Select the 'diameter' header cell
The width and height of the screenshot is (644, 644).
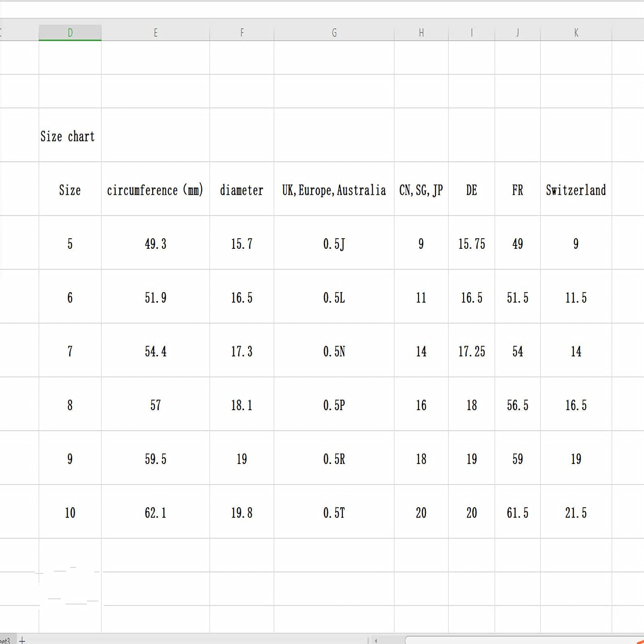coord(242,189)
